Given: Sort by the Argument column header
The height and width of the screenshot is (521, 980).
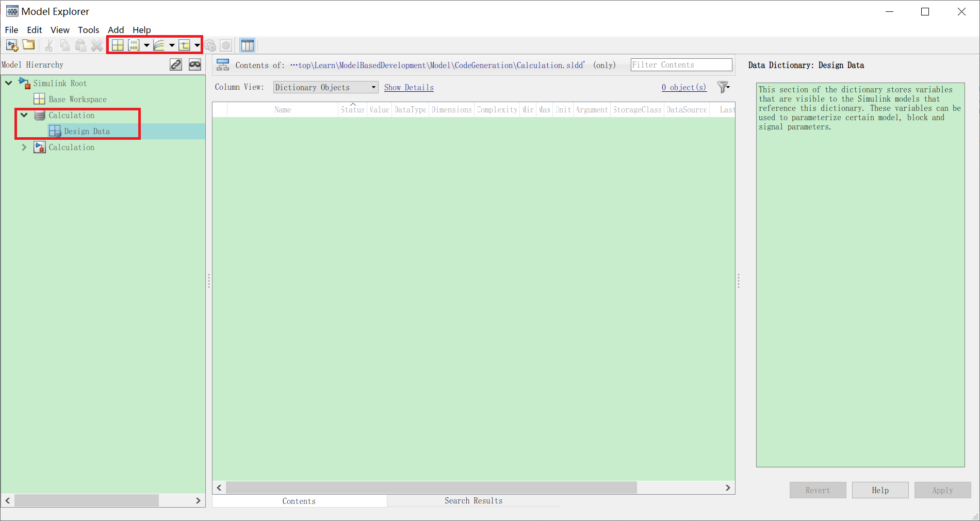Looking at the screenshot, I should coord(592,109).
